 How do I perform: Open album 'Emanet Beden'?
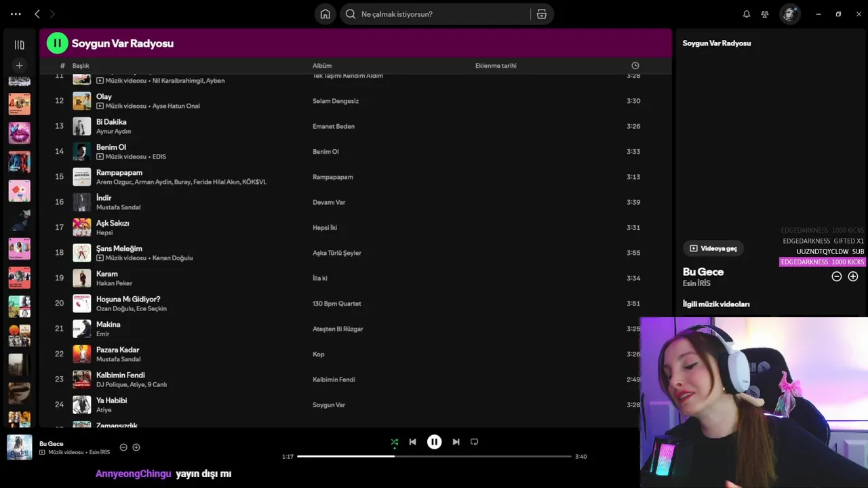pos(334,126)
